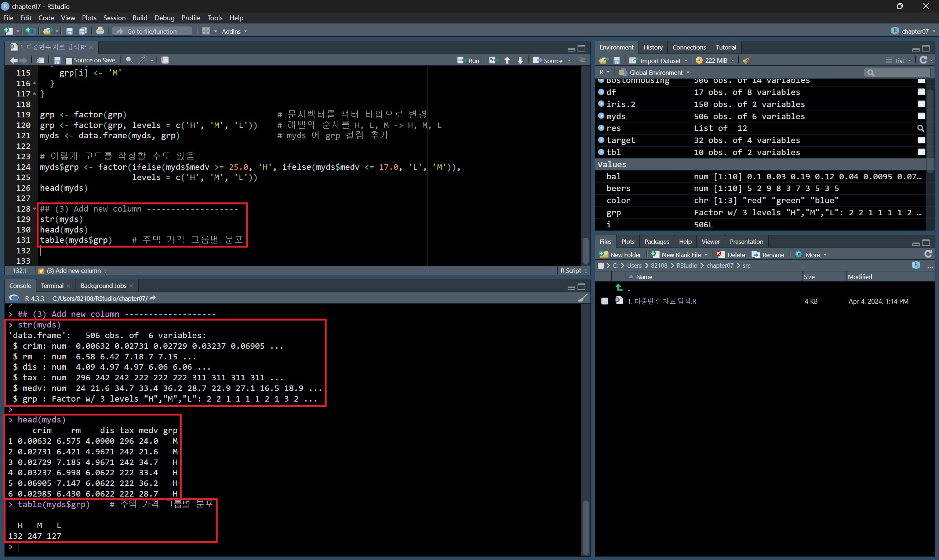Click the code tools magic wand icon
The width and height of the screenshot is (939, 560).
click(x=143, y=60)
